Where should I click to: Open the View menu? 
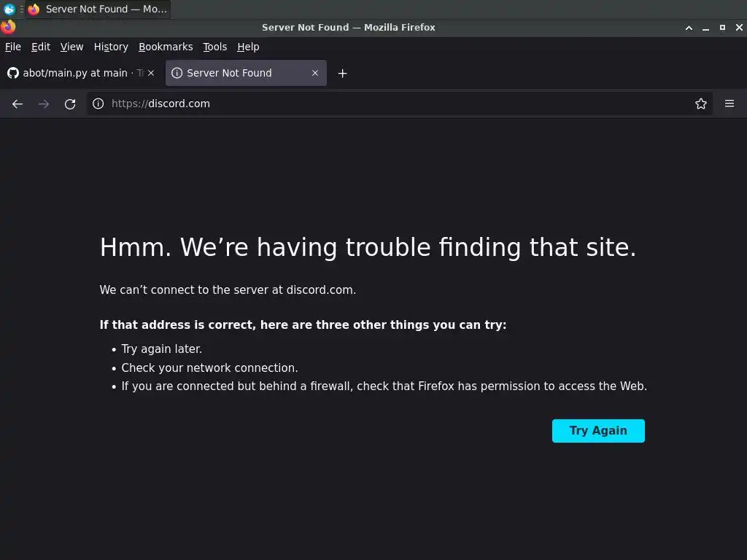(72, 47)
